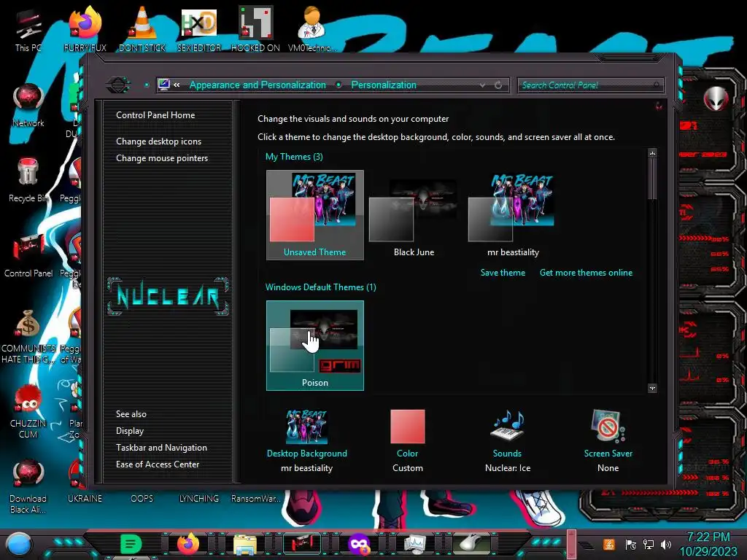Click the Save theme link
Viewport: 747px width, 560px height.
503,273
